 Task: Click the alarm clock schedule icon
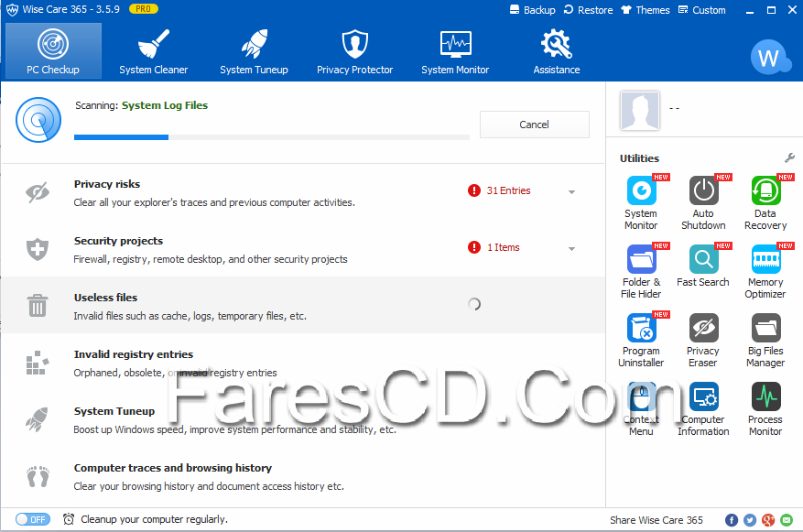pos(69,519)
